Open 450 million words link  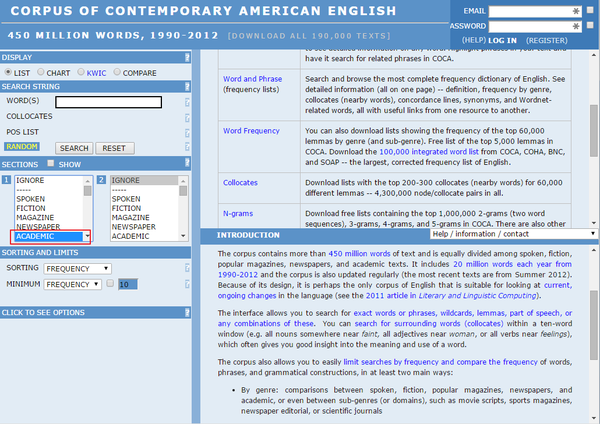point(359,254)
